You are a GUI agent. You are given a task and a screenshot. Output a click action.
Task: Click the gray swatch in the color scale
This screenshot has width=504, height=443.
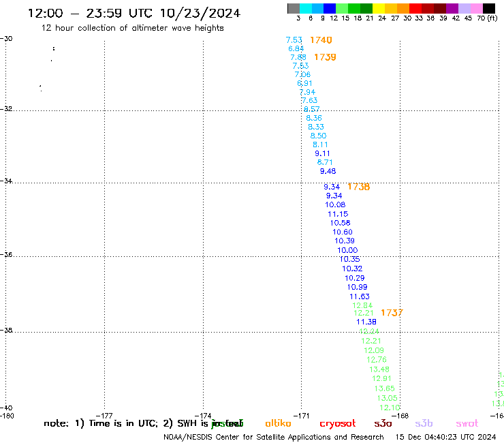[294, 8]
